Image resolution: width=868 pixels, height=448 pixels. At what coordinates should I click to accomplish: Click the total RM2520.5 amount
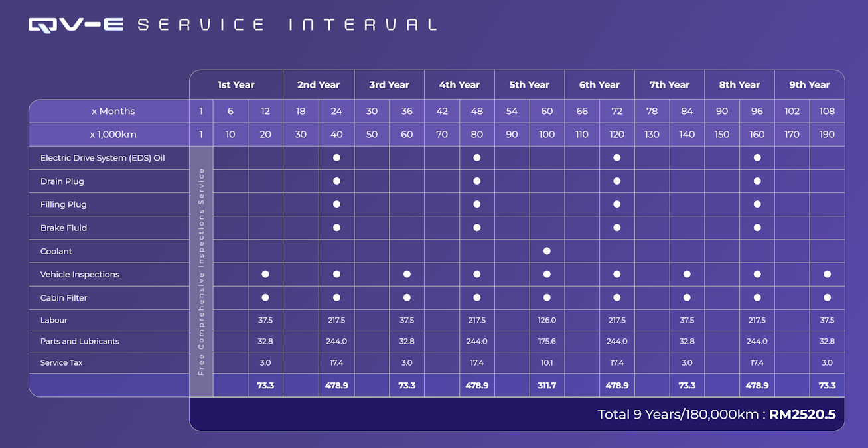(802, 415)
